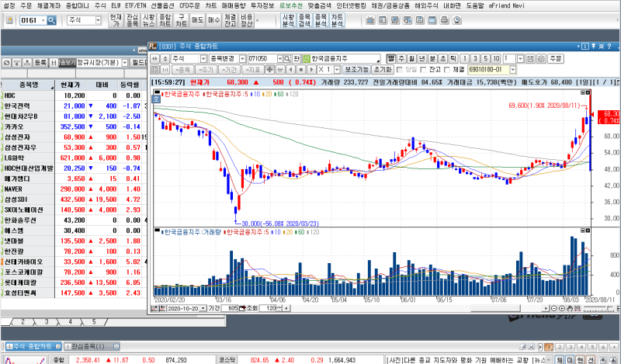This screenshot has width=621, height=364.
Task: Click the 현재가 toolbar button
Action: point(116,20)
